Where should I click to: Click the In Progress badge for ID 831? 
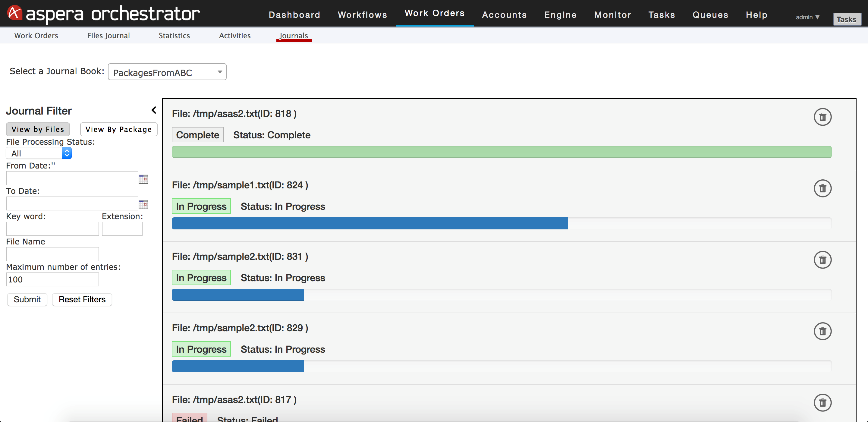(201, 278)
